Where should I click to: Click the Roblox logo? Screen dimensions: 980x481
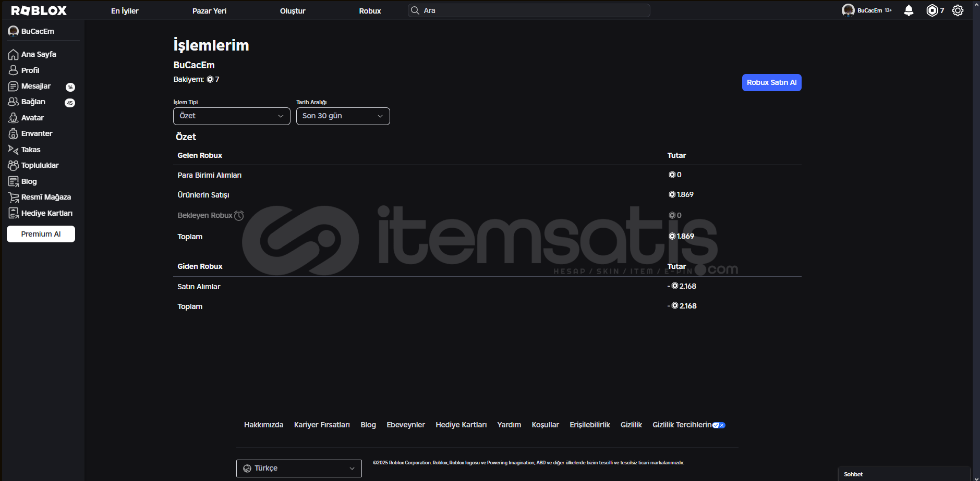coord(39,10)
